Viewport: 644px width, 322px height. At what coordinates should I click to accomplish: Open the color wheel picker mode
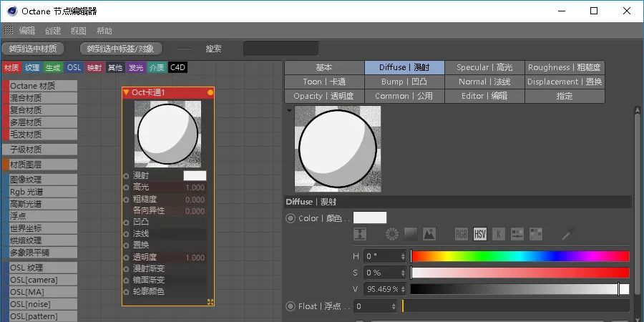391,234
